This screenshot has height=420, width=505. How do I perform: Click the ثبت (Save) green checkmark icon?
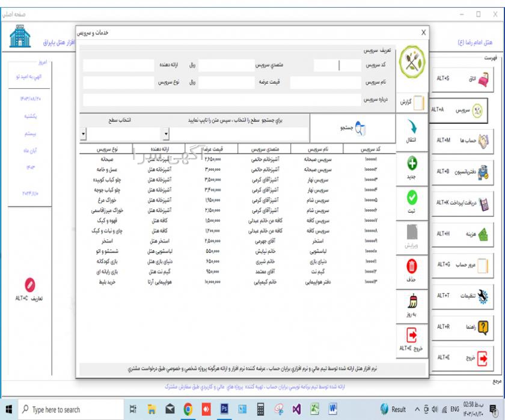[412, 199]
